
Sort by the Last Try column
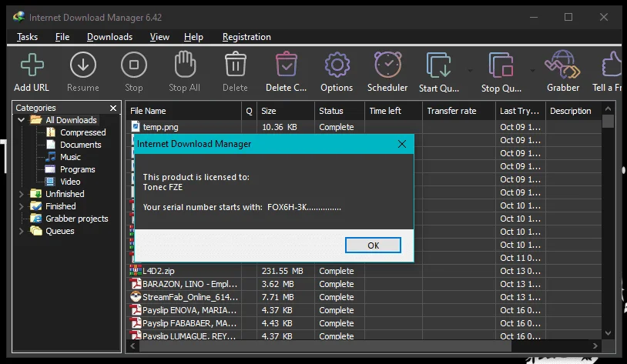521,111
